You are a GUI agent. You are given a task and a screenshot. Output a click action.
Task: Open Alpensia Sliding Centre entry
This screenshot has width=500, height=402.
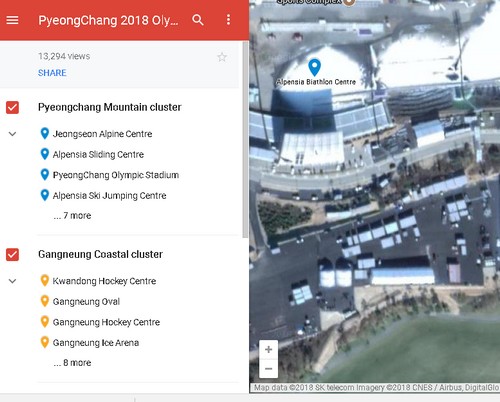coord(98,155)
